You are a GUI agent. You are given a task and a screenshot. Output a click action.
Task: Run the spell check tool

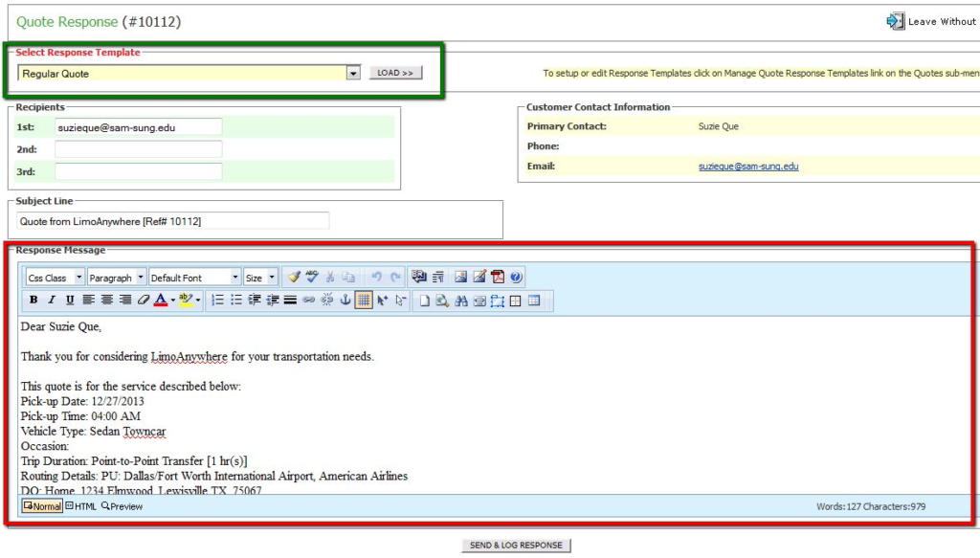pos(312,278)
